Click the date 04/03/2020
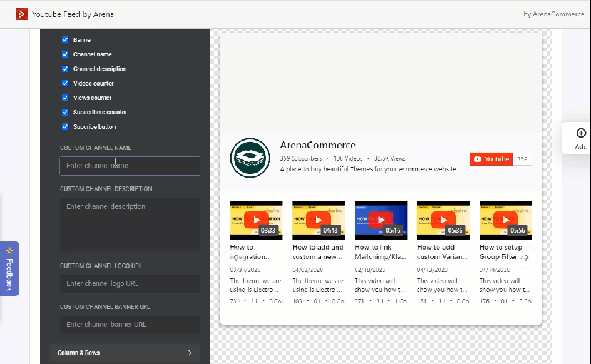Screen dimensions: 591x364 pos(307,270)
